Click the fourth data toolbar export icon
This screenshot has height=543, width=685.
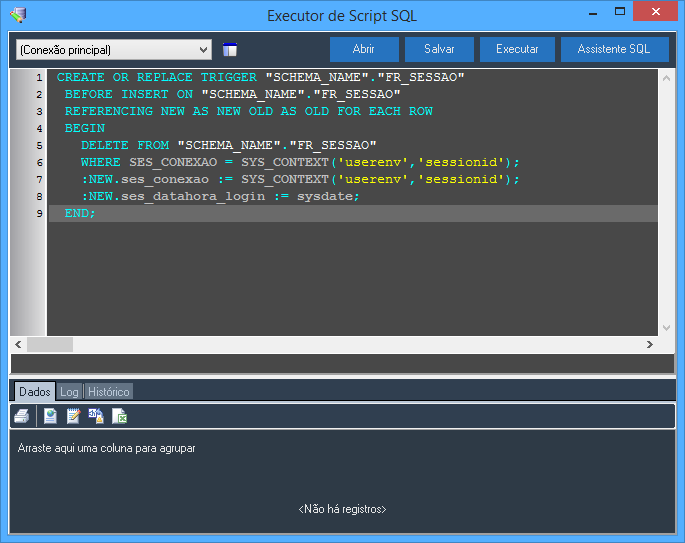tap(96, 416)
